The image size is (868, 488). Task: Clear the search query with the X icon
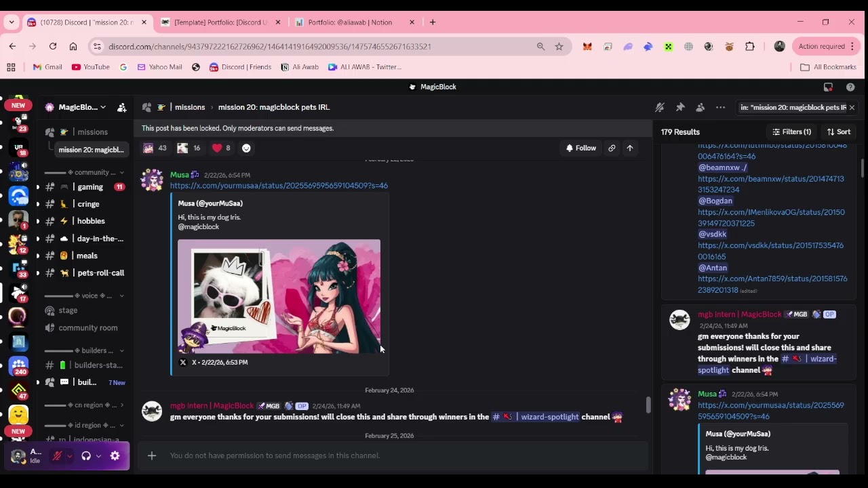click(x=852, y=107)
